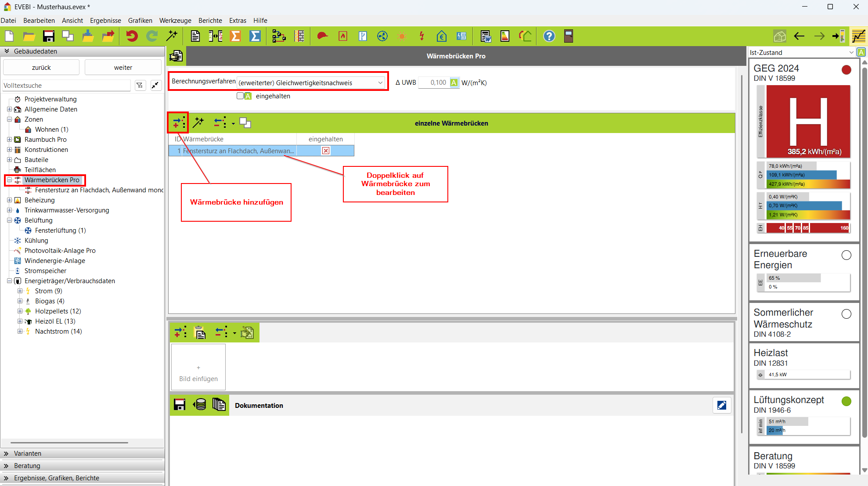Open the Berechnungsverfahren dropdown

coord(380,83)
